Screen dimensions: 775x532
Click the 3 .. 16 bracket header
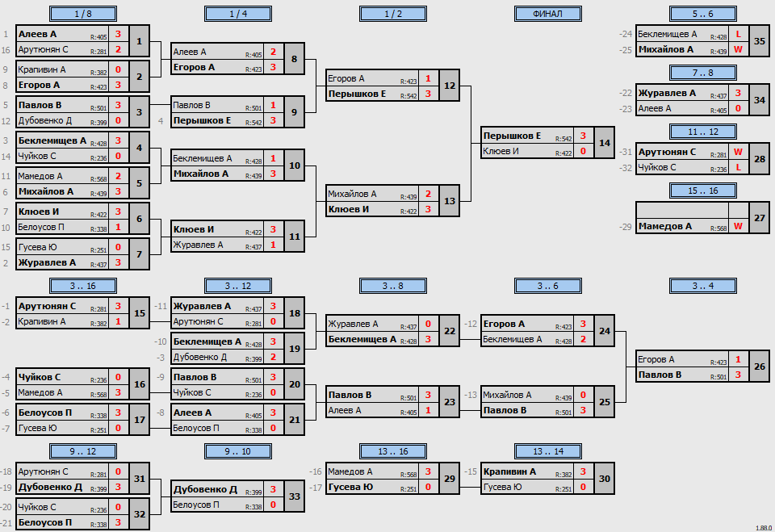pos(83,286)
